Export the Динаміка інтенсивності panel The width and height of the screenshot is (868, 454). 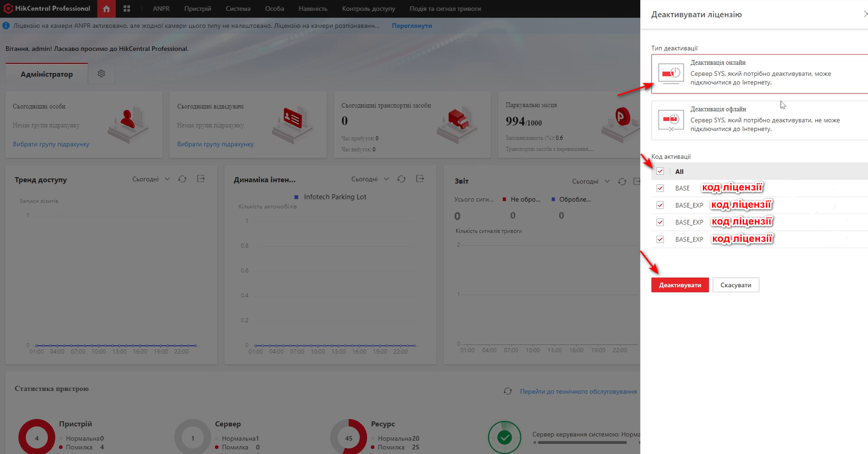[x=420, y=179]
